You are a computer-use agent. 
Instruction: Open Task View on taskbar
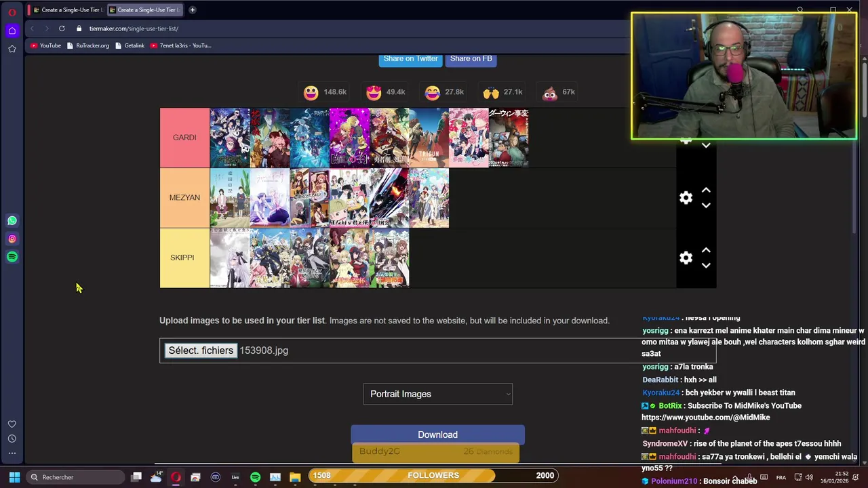point(136,477)
